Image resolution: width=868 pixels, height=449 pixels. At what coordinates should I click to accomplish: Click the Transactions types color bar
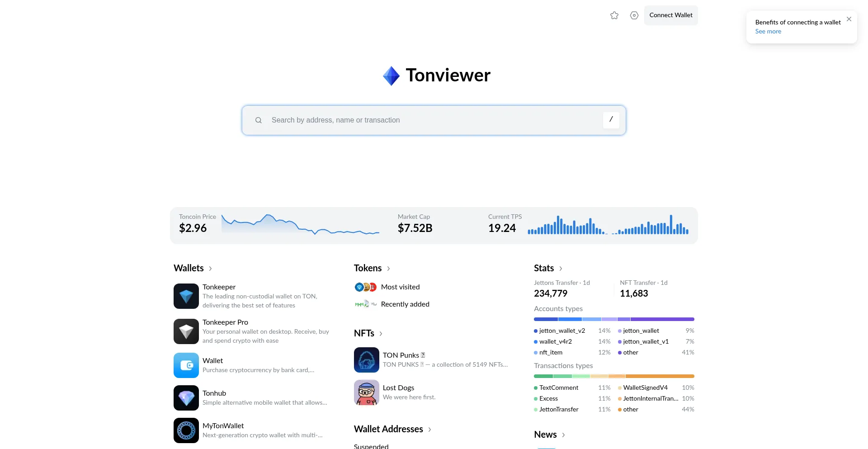(614, 376)
